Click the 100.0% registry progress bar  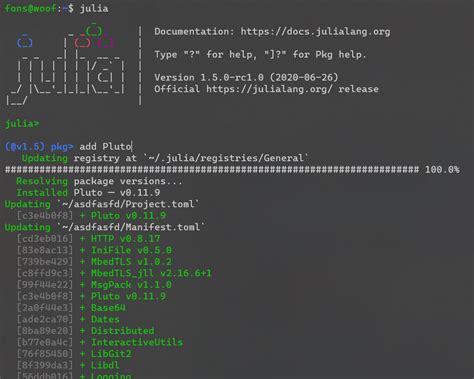[232, 169]
